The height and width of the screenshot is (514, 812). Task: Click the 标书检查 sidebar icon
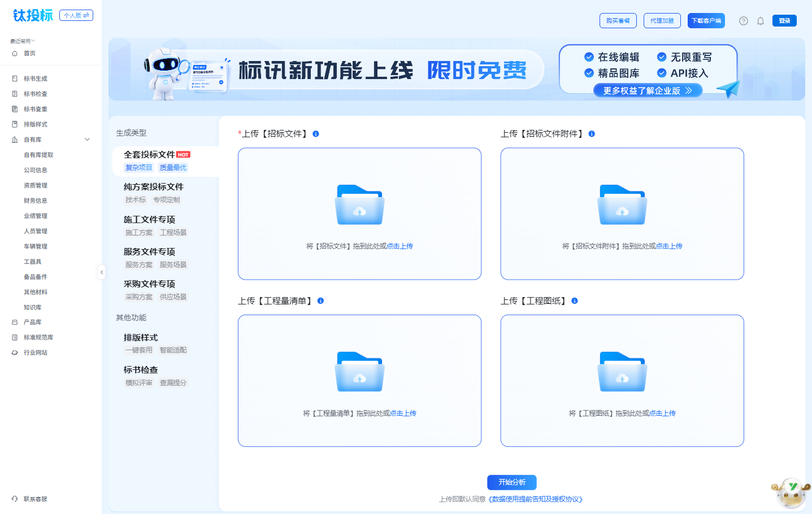15,94
